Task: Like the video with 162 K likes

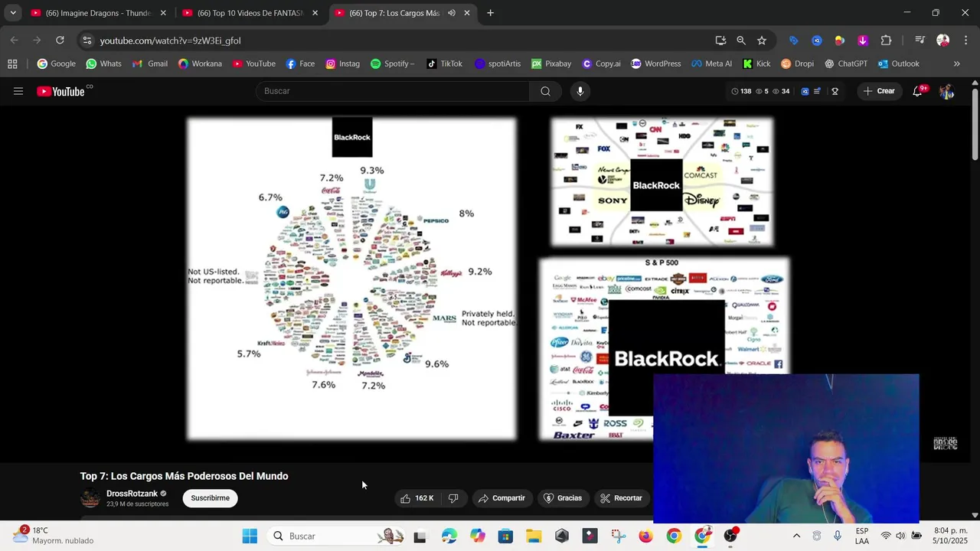Action: click(416, 498)
